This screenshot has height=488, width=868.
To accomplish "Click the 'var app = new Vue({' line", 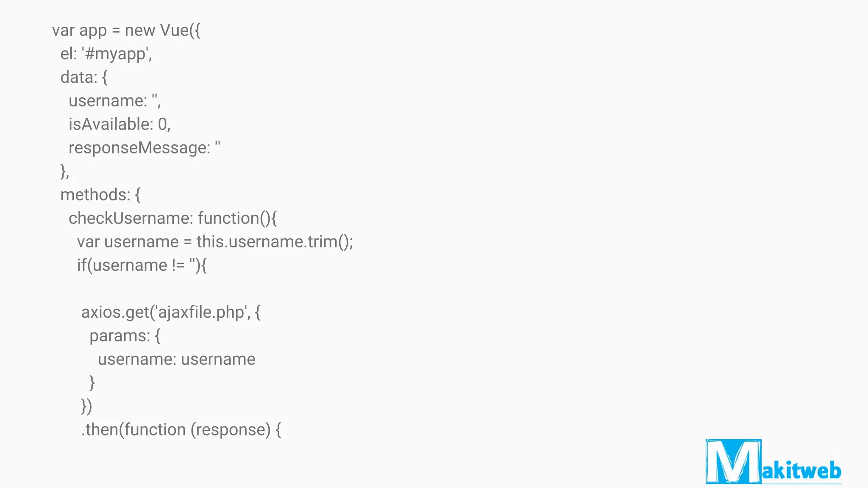I will (126, 30).
